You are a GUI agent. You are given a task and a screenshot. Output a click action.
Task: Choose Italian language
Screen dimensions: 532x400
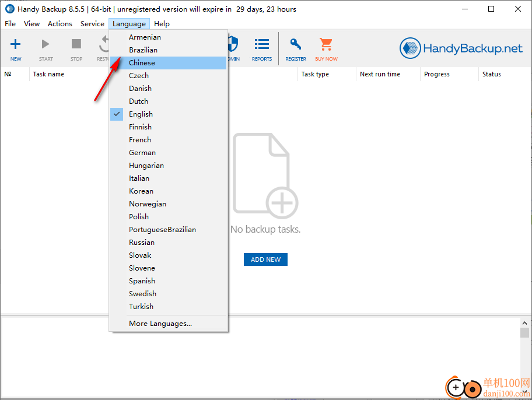[x=168, y=178]
